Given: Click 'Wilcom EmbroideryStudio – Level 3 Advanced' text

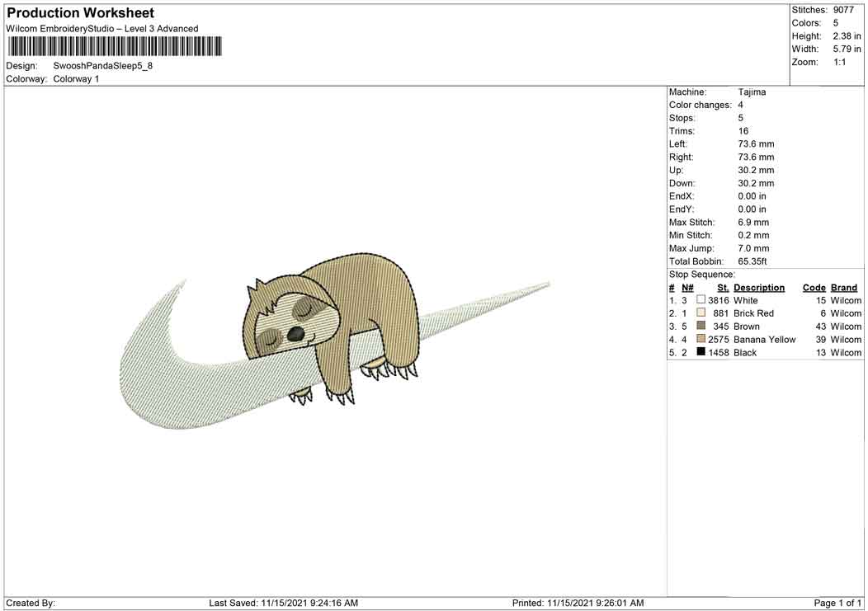Looking at the screenshot, I should click(101, 29).
